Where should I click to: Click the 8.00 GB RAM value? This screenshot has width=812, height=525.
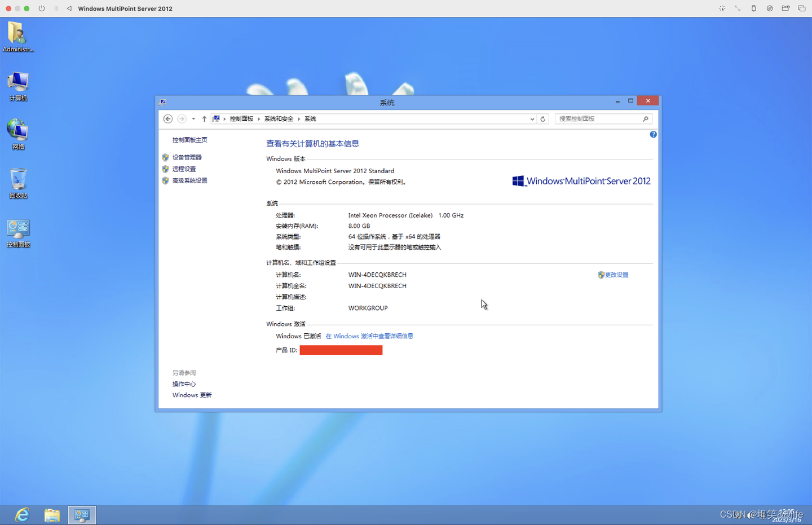(359, 226)
